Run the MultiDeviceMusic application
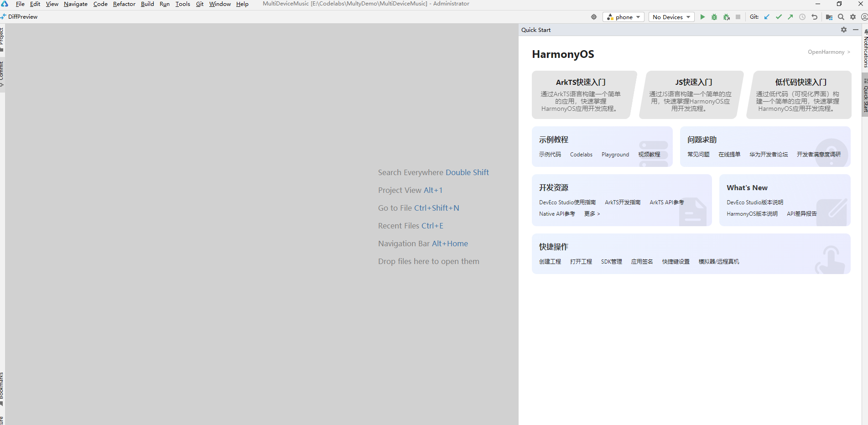The height and width of the screenshot is (425, 868). pos(702,17)
